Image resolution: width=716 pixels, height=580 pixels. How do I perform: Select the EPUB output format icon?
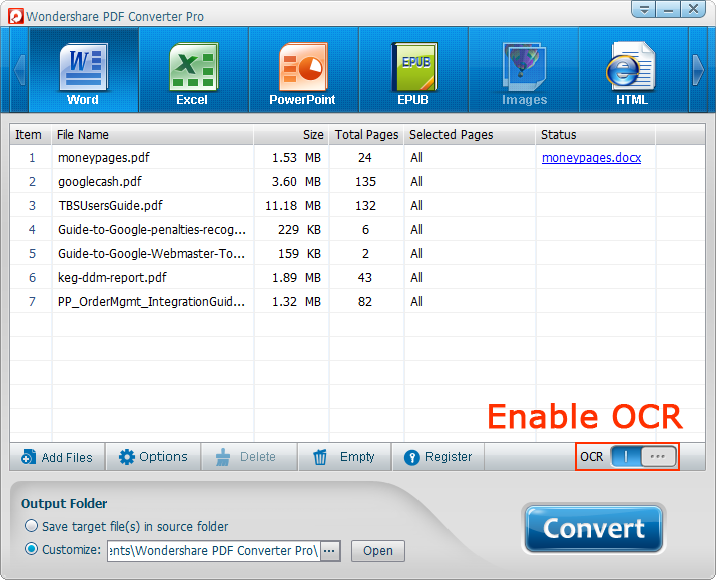413,71
